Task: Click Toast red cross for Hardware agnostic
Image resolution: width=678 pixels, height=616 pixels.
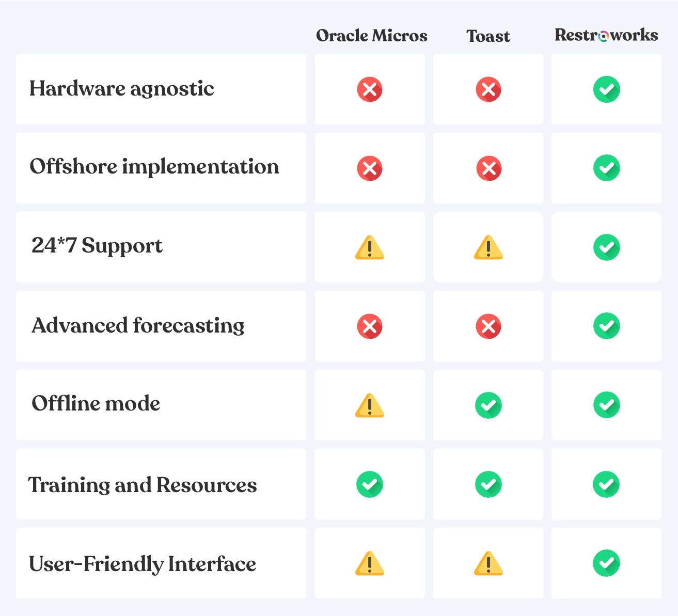Action: tap(488, 89)
